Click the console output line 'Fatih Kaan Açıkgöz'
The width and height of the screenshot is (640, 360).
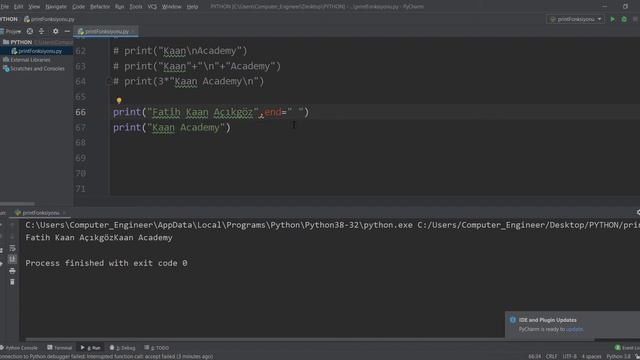click(99, 238)
